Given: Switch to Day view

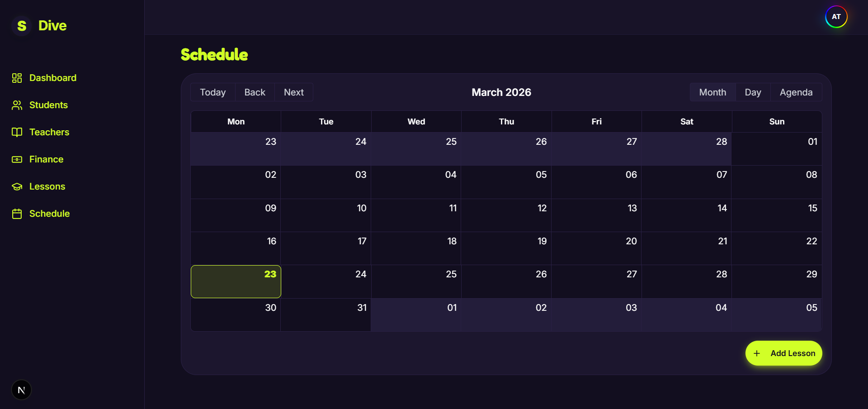Looking at the screenshot, I should [753, 92].
